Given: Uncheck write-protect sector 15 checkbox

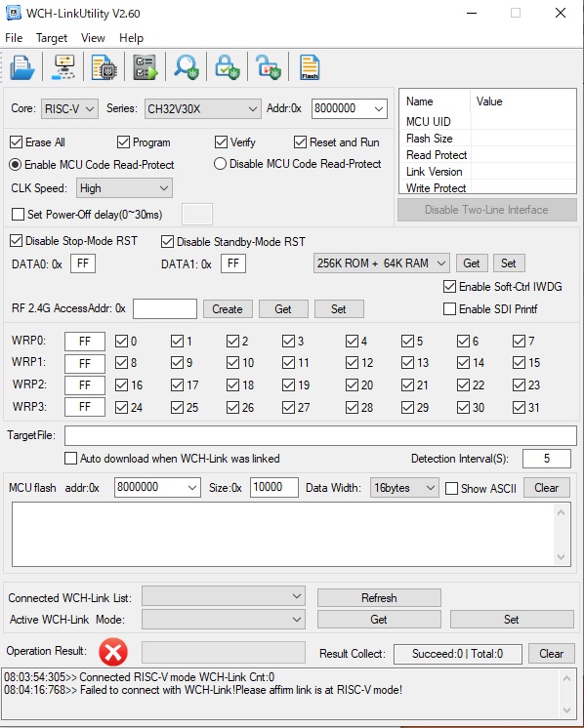Looking at the screenshot, I should (519, 363).
